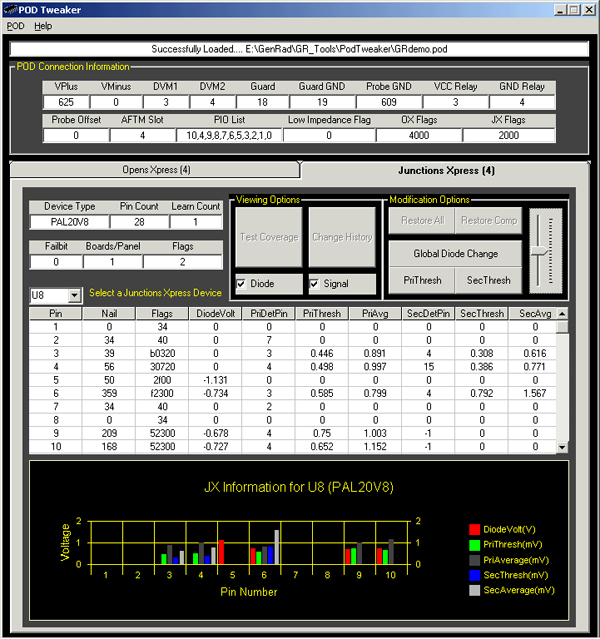Viewport: 600px width, 639px height.
Task: Select SecAvg cell 1.567
Action: click(535, 393)
